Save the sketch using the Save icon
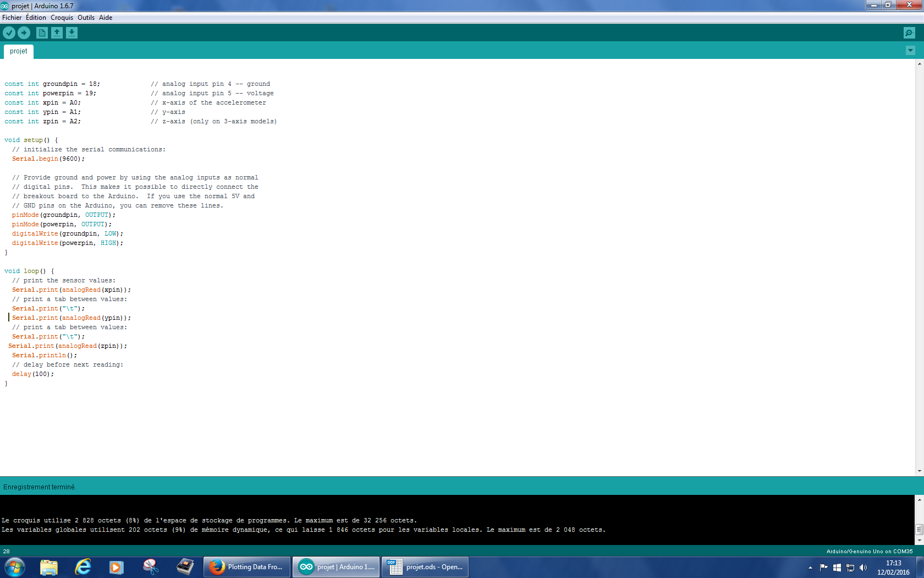 click(x=71, y=33)
